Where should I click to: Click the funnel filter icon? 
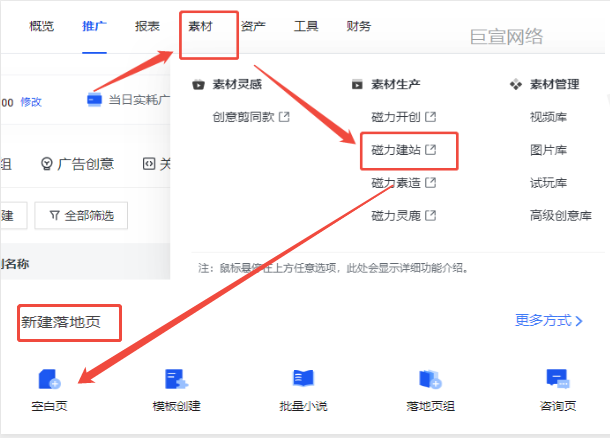tap(54, 215)
